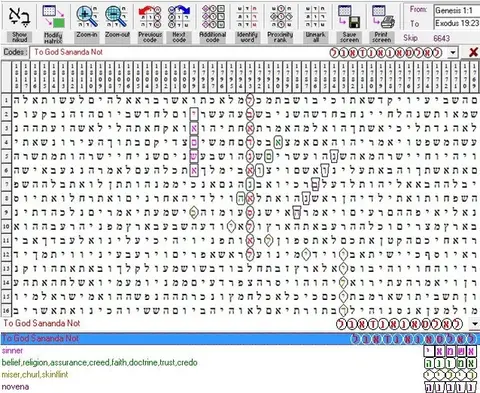Viewport: 480px width, 393px height.
Task: Click the Save screen icon
Action: coord(349,17)
